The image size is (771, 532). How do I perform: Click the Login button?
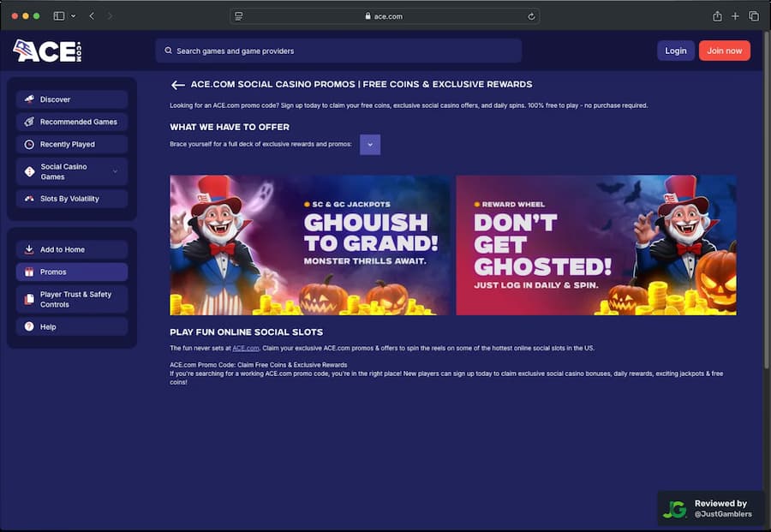coord(676,51)
